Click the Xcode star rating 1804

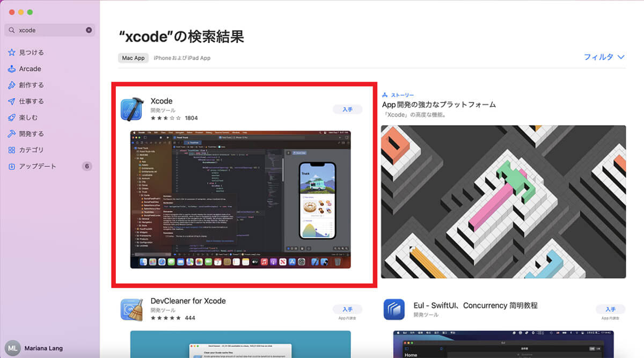(174, 118)
